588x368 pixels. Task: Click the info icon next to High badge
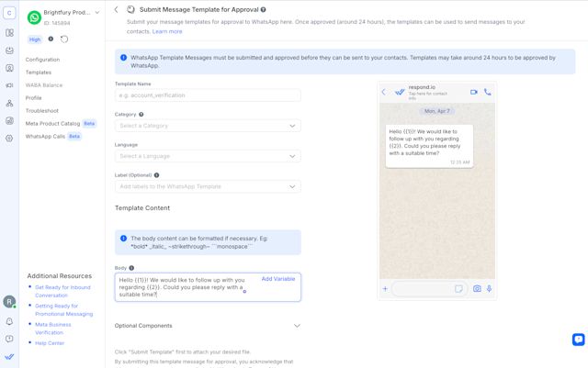(51, 39)
